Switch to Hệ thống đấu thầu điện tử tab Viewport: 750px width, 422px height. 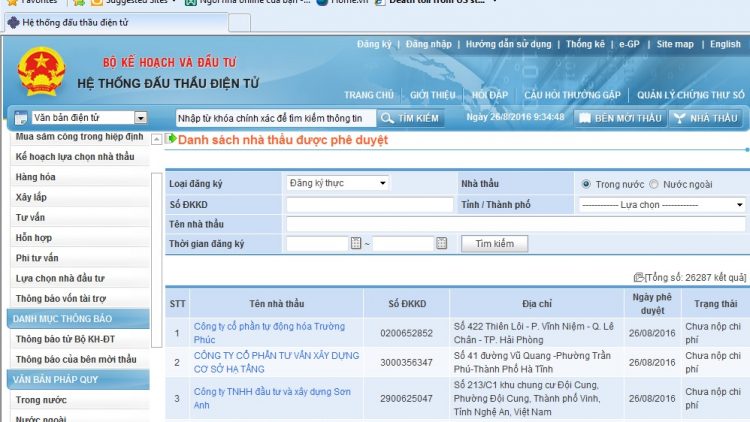[x=115, y=22]
